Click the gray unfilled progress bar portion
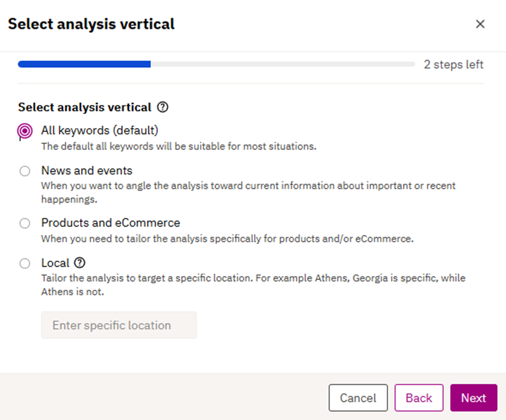 (283, 65)
